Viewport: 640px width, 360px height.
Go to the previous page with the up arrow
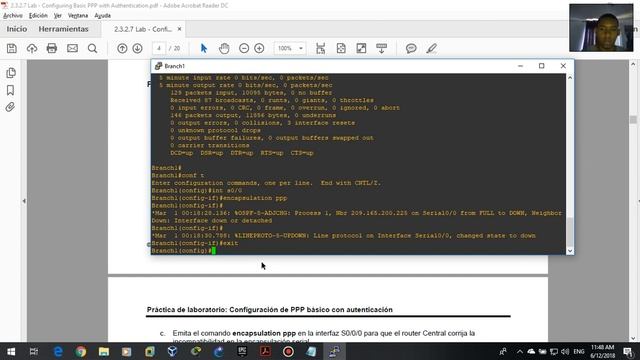click(122, 49)
